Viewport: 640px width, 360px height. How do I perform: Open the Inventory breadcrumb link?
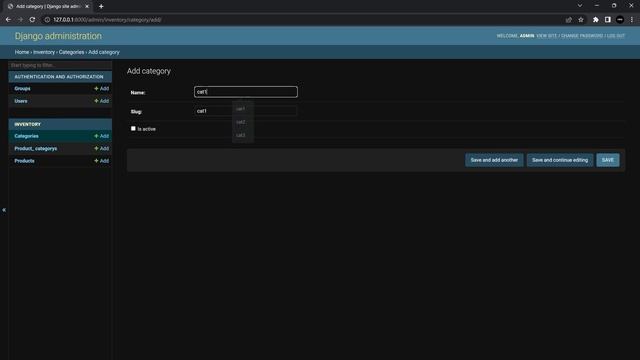44,52
